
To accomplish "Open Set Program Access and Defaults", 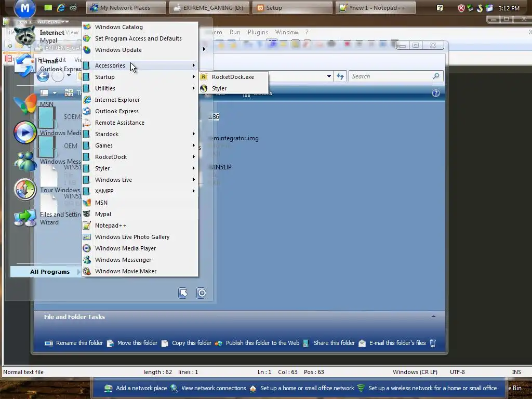I will click(140, 38).
